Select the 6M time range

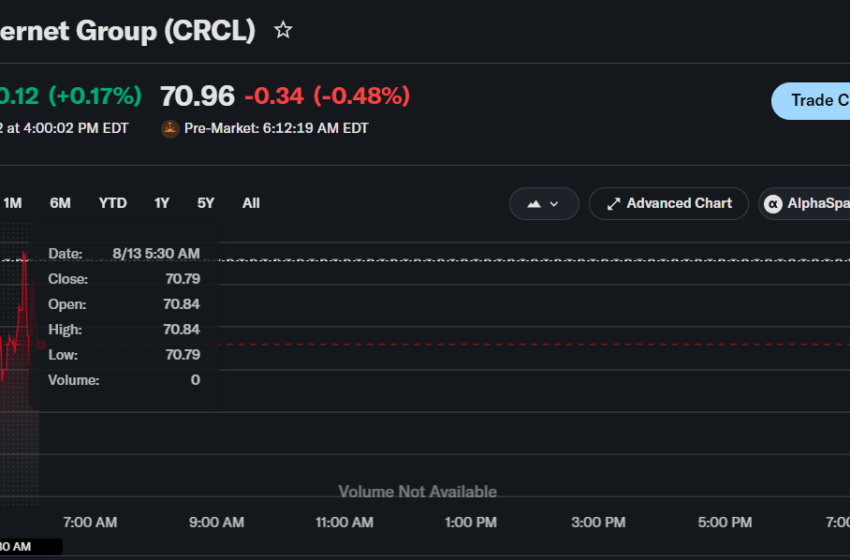pos(60,203)
